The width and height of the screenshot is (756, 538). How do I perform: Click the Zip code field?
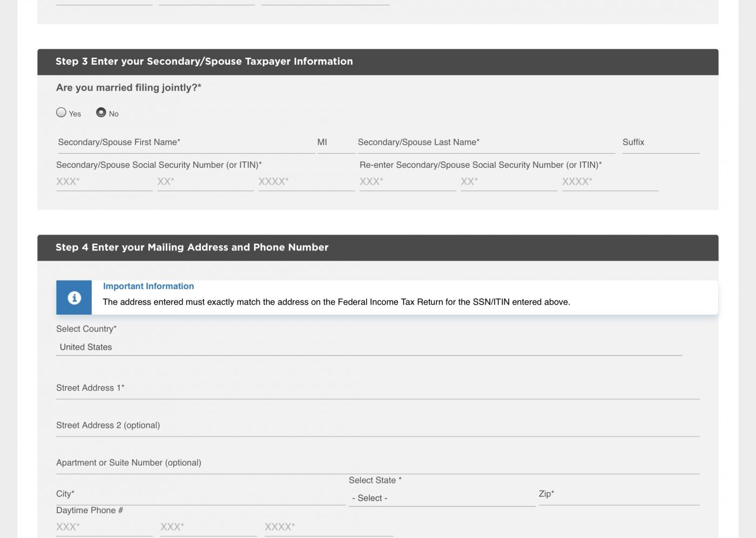click(618, 494)
